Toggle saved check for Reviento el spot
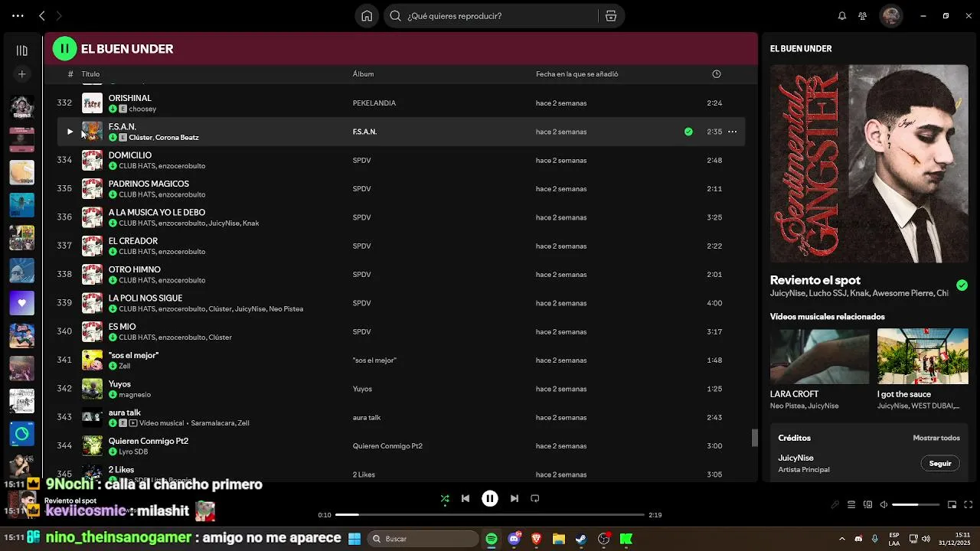Screen dimensions: 980x551 tap(962, 285)
